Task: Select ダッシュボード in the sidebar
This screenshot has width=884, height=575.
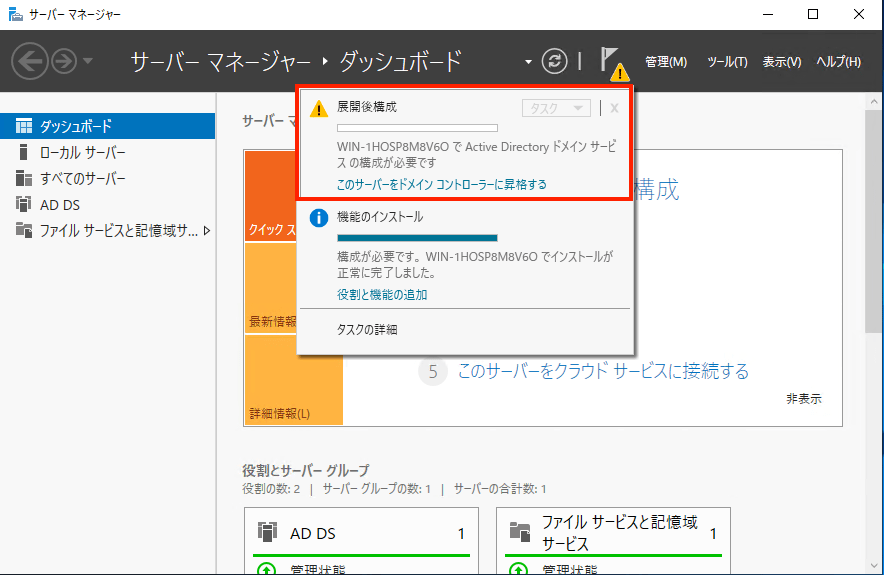Action: tap(107, 126)
